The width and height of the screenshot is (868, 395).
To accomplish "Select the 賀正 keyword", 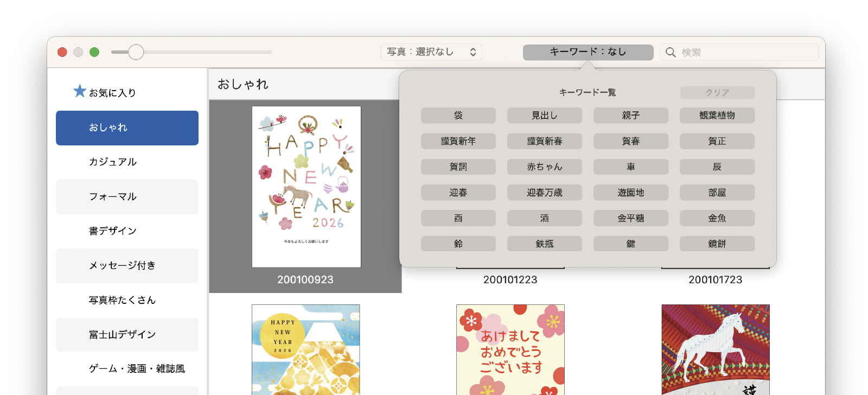I will (717, 141).
